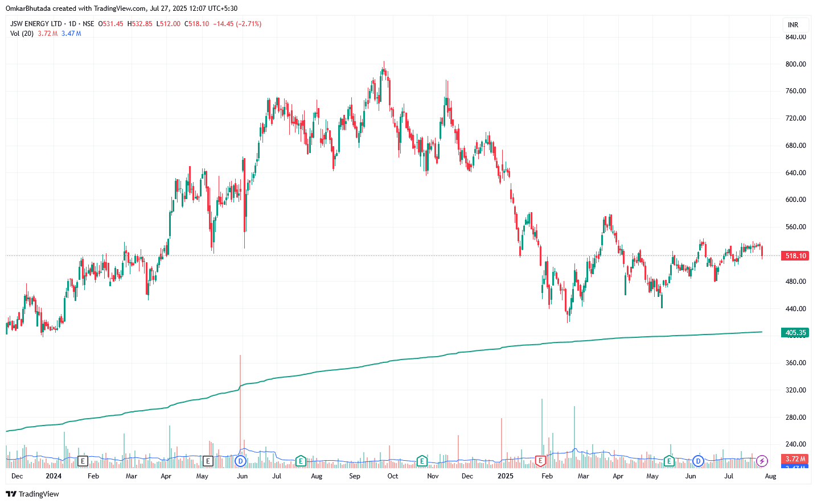
Task: Click the blue 3.47 M volume average value
Action: 71,34
